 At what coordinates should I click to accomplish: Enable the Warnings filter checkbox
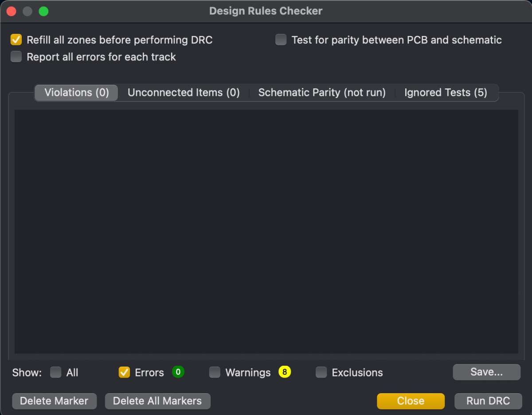[x=215, y=372]
